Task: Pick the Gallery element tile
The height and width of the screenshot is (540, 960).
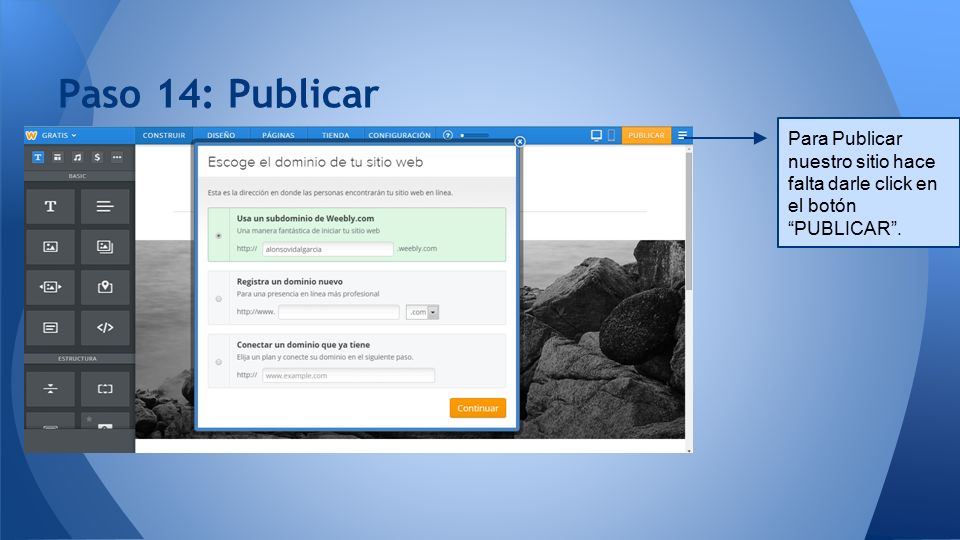Action: (x=105, y=247)
